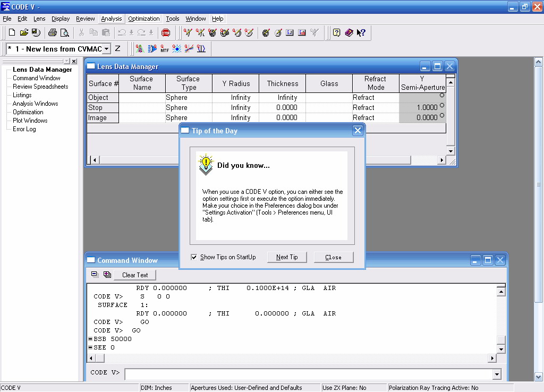Select the Stop row header in Lens Data Manager
544x392 pixels.
103,107
